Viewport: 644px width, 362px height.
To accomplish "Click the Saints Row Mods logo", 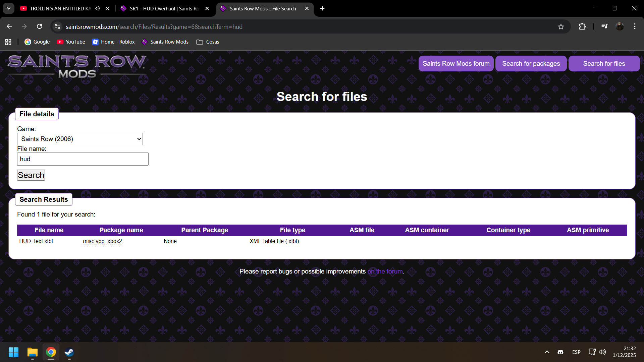I will pos(77,66).
